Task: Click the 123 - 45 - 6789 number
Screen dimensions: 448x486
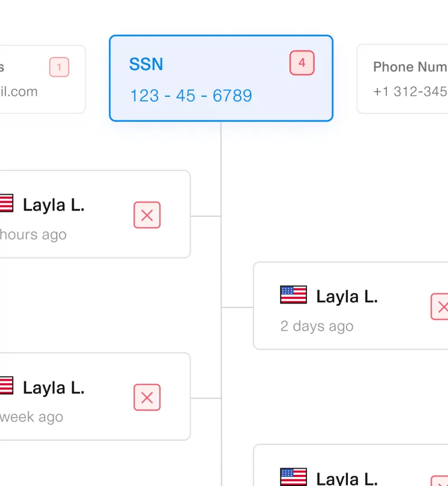Action: (191, 95)
